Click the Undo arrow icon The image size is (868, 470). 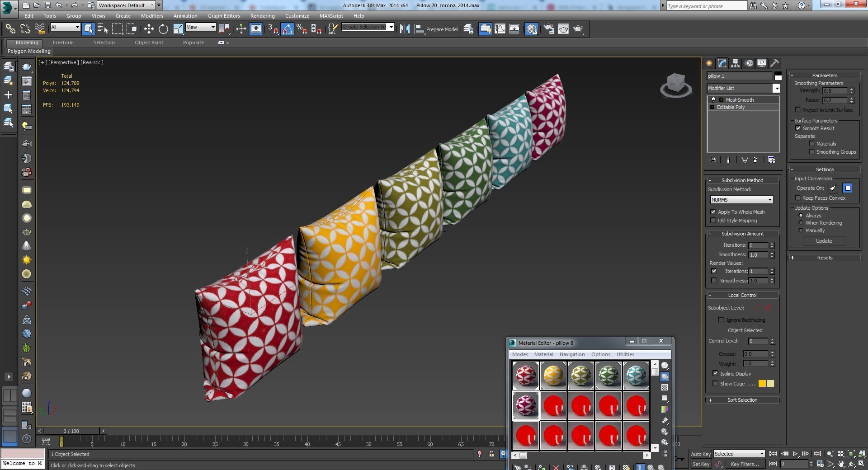[x=59, y=5]
